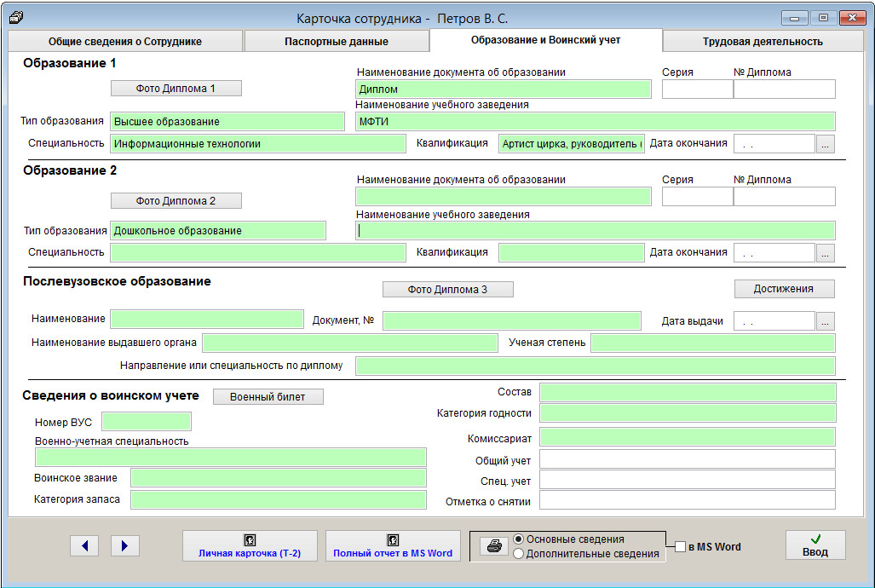Click the Дата выдачи date field
The image size is (875, 588).
click(x=774, y=321)
